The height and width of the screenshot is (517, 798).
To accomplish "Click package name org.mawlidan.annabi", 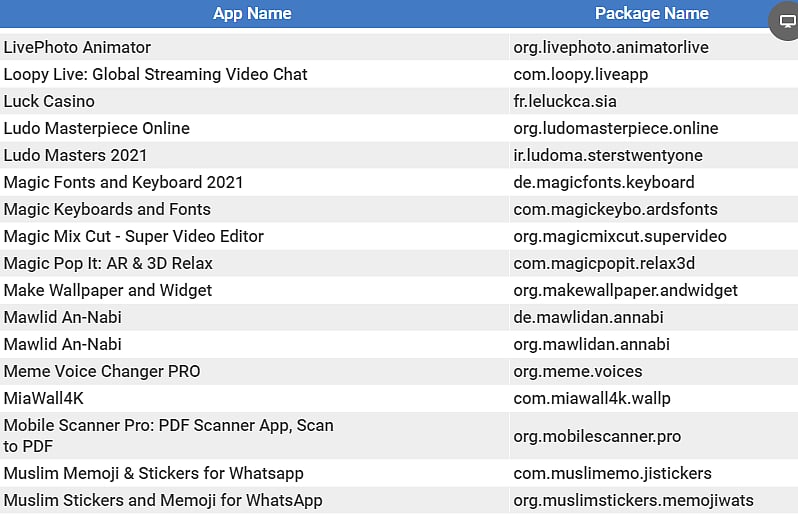I will point(591,344).
